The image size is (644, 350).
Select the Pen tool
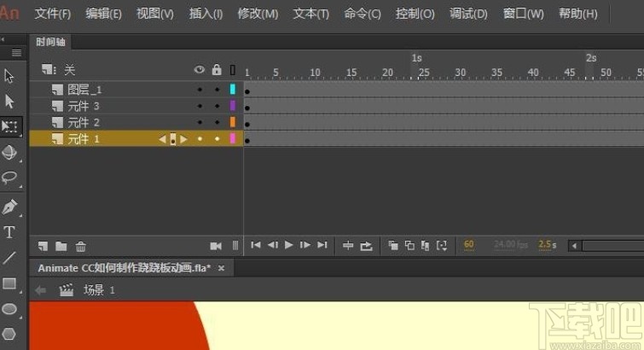9,207
